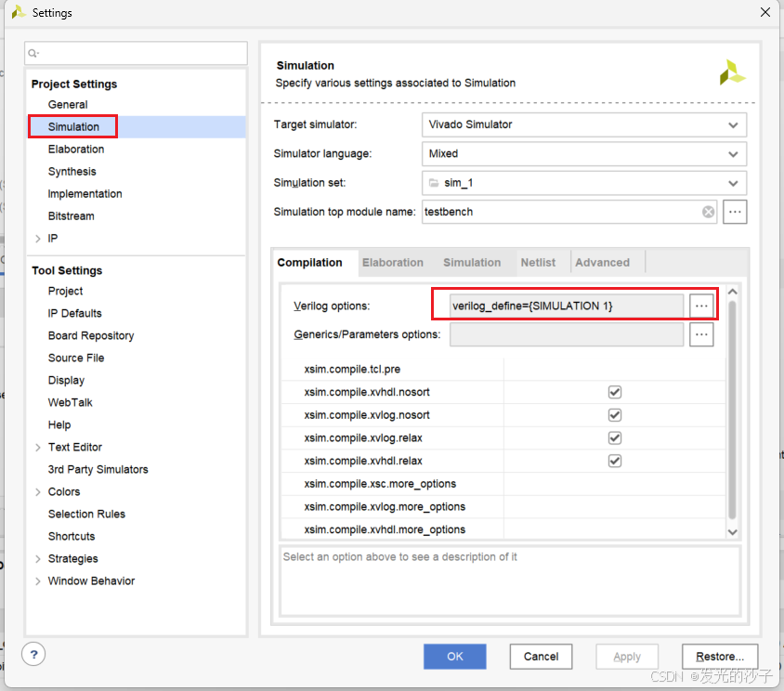784x691 pixels.
Task: Toggle xsim.compile.xvhdl.relax checkbox
Action: pyautogui.click(x=615, y=461)
